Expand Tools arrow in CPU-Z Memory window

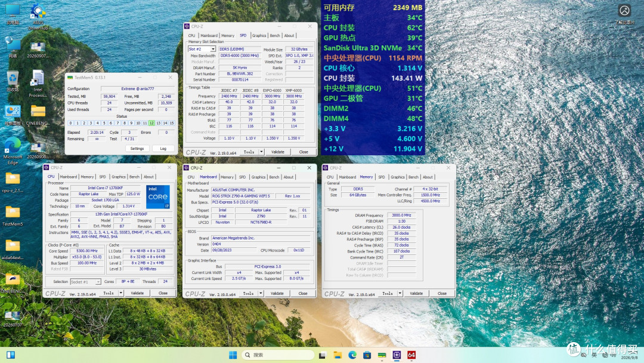(x=400, y=293)
